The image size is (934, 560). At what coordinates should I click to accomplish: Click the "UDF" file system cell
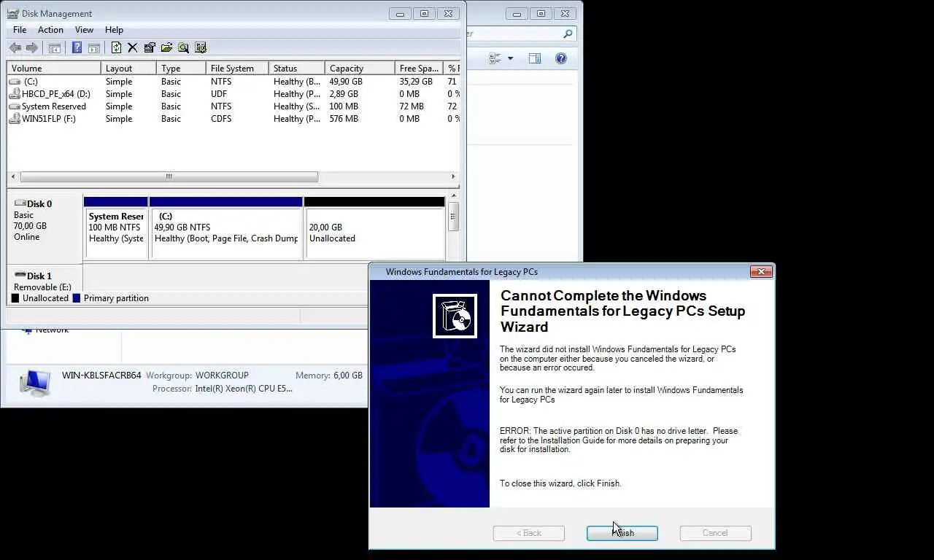pos(219,94)
